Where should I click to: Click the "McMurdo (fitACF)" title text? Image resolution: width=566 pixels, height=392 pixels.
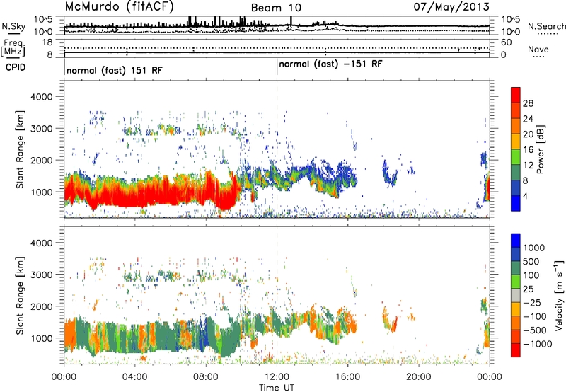120,7
